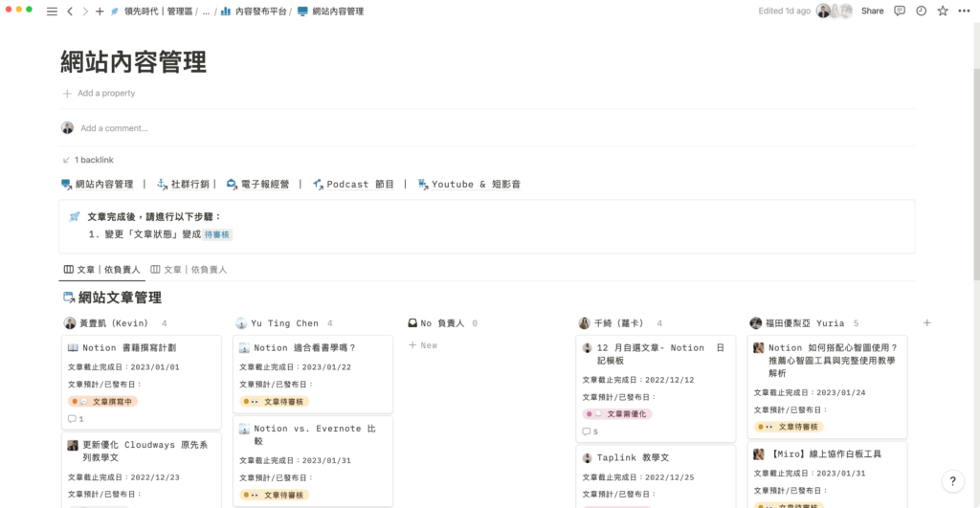Favorite this page with the star icon
The height and width of the screenshot is (508, 980).
click(943, 11)
